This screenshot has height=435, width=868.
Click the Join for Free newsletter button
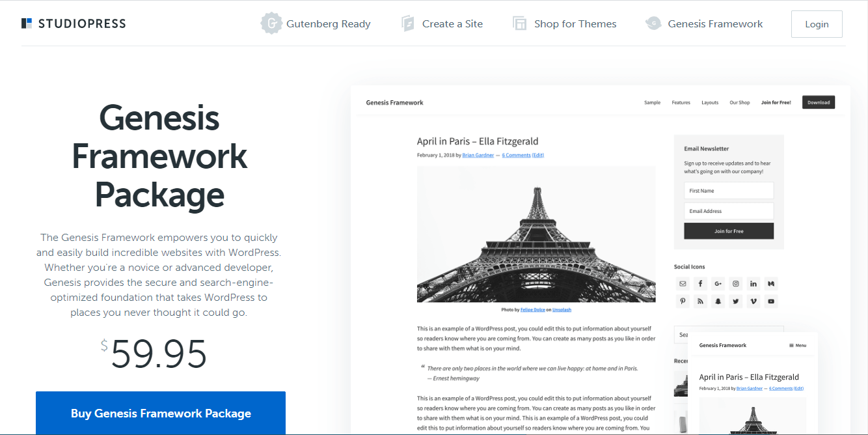pyautogui.click(x=729, y=231)
